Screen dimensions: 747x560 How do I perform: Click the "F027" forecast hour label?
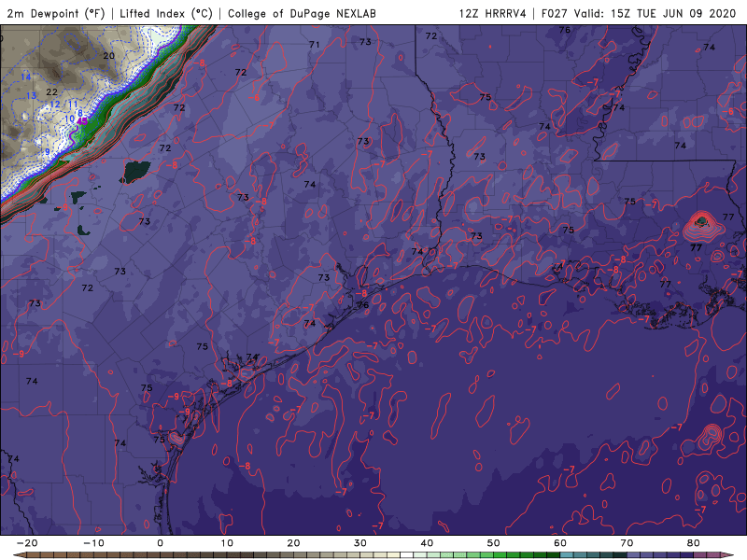555,13
